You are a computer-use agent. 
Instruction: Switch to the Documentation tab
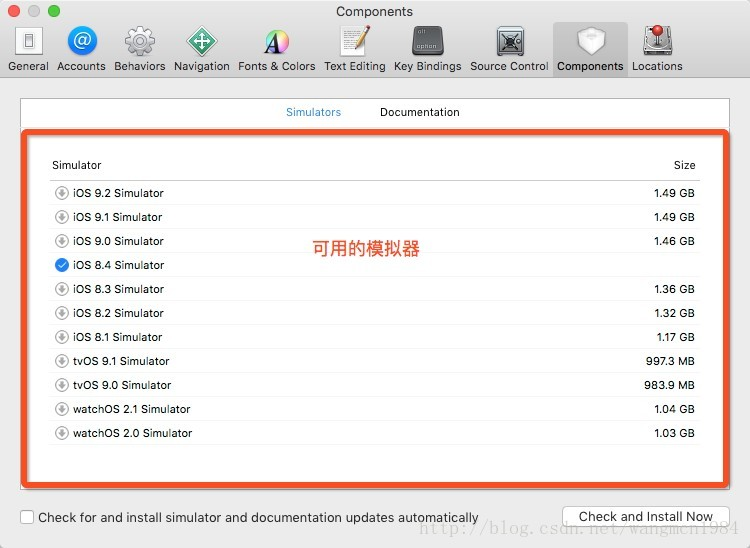(x=419, y=112)
